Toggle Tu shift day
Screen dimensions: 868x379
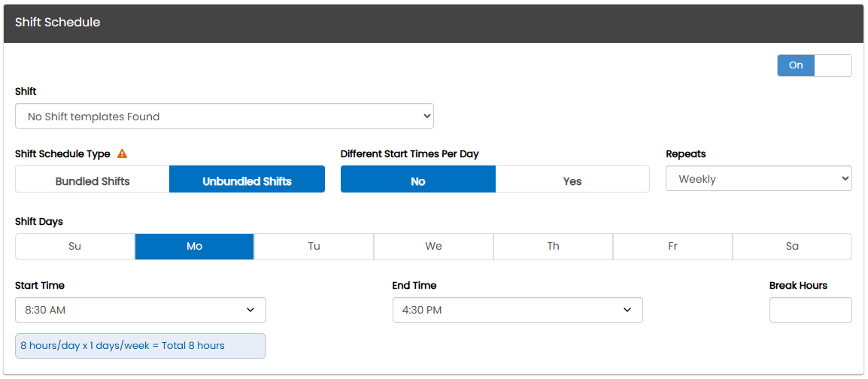coord(314,247)
